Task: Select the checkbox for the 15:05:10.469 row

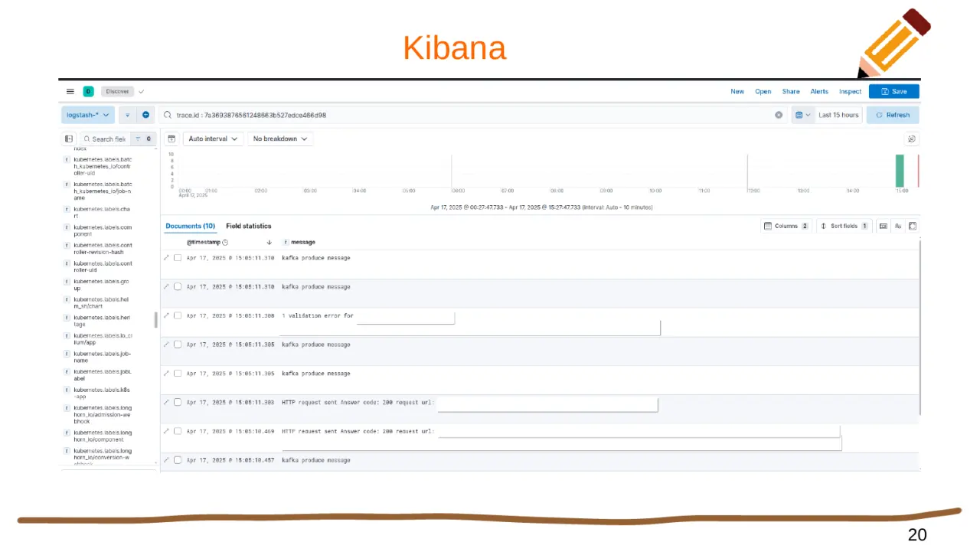Action: coord(178,431)
